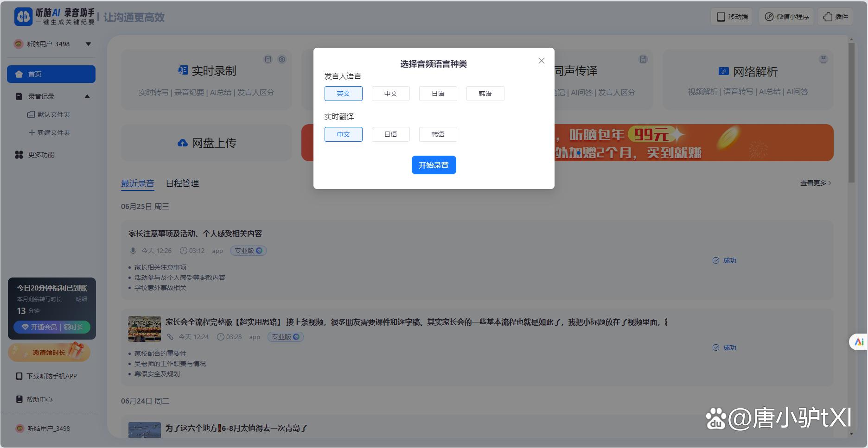
Task: Open 录音记录 in the sidebar
Action: [x=41, y=96]
